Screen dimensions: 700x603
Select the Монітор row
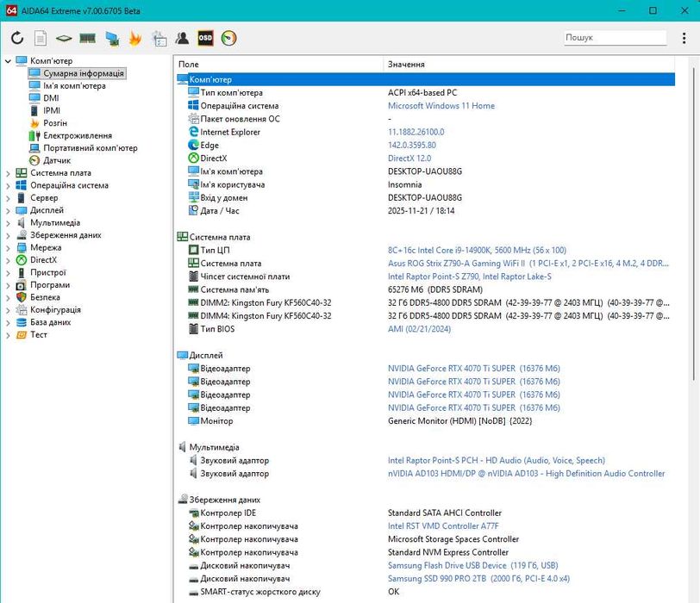click(426, 421)
